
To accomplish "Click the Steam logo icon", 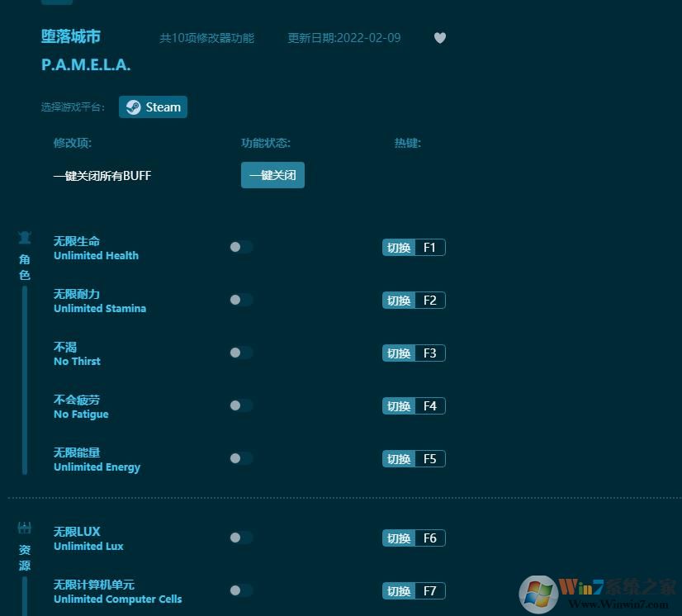I will (x=134, y=107).
